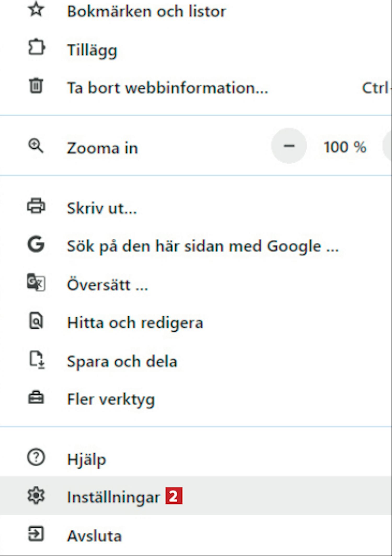Click the question mark help icon
The height and width of the screenshot is (556, 392).
tap(36, 458)
